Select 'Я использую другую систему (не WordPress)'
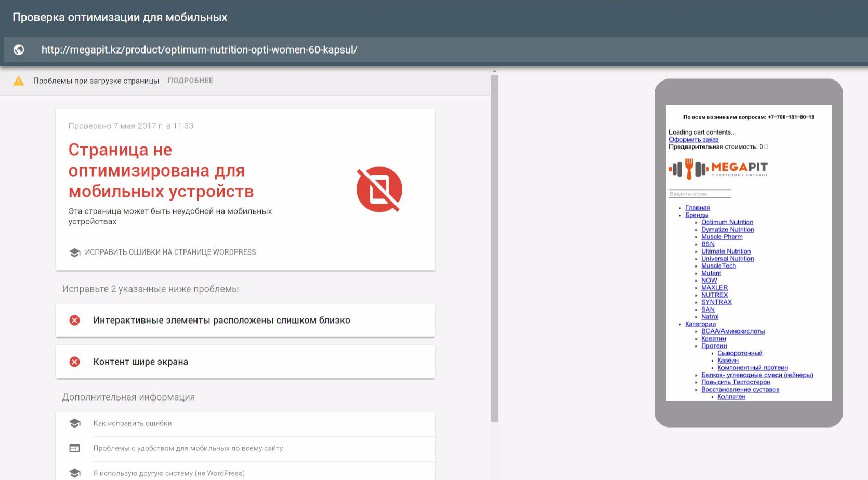Screen dimensions: 868x480 tap(169, 473)
